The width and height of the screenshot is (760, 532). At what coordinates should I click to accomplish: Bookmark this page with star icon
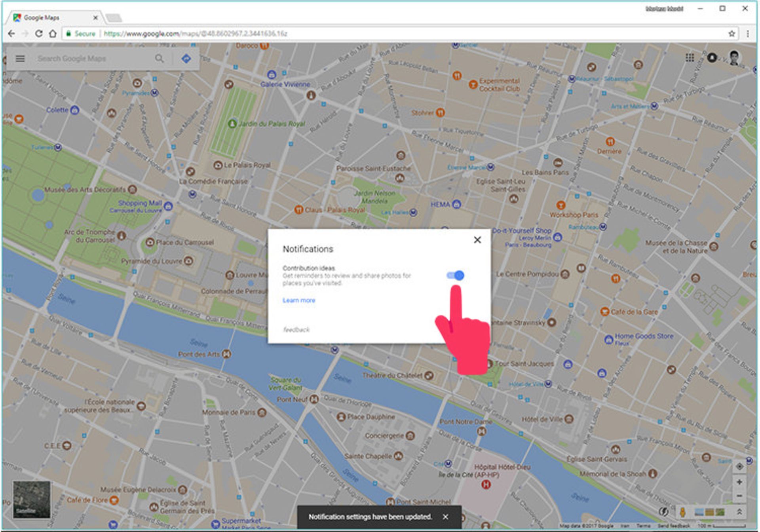[x=731, y=34]
